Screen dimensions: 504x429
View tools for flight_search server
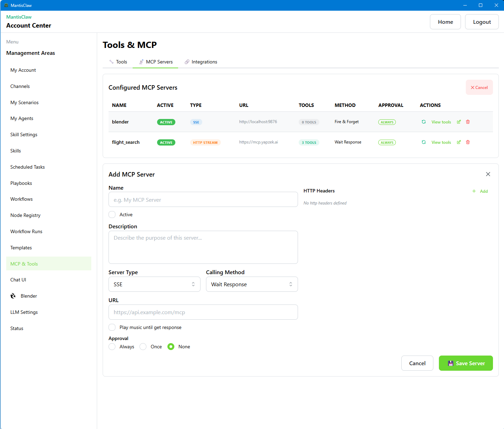[441, 142]
